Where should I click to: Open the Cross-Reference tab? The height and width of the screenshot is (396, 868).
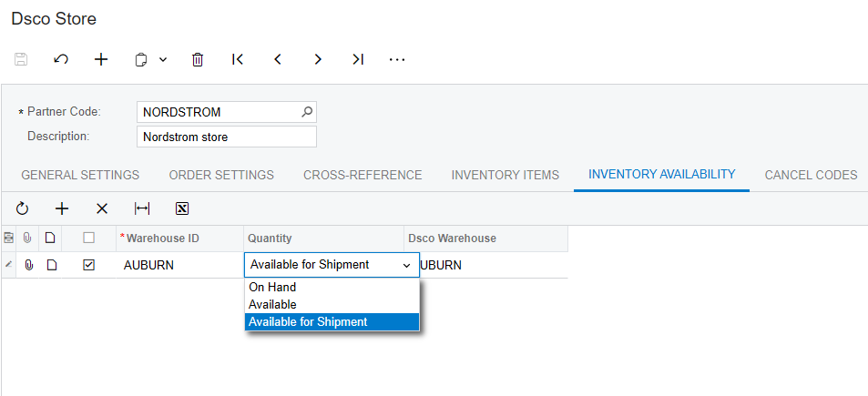pyautogui.click(x=363, y=175)
